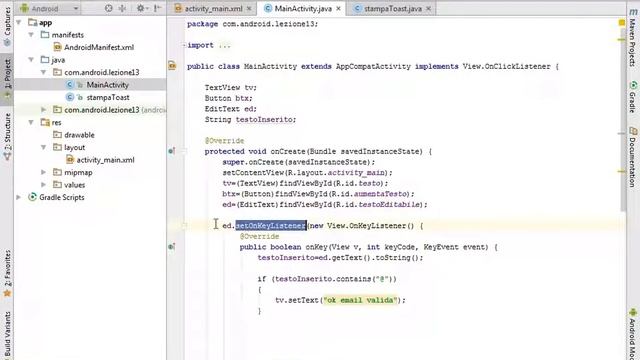Select the app module label
640x360 pixels.
click(45, 23)
